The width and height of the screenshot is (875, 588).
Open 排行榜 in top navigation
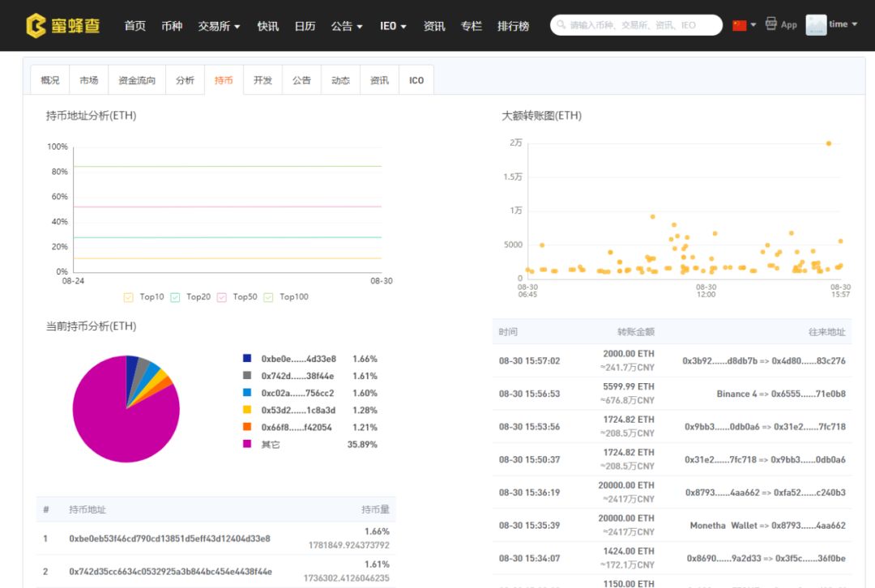[513, 26]
